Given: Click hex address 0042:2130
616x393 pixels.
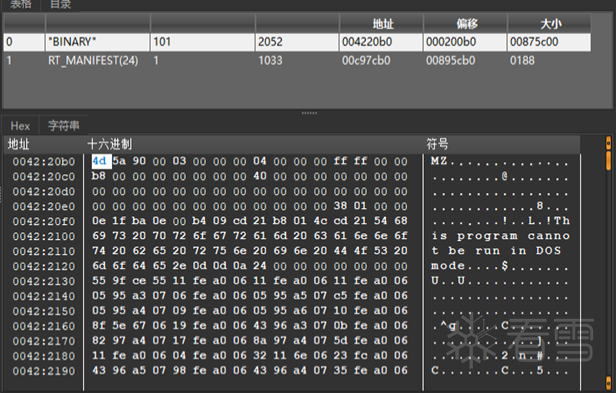Looking at the screenshot, I should pyautogui.click(x=44, y=281).
